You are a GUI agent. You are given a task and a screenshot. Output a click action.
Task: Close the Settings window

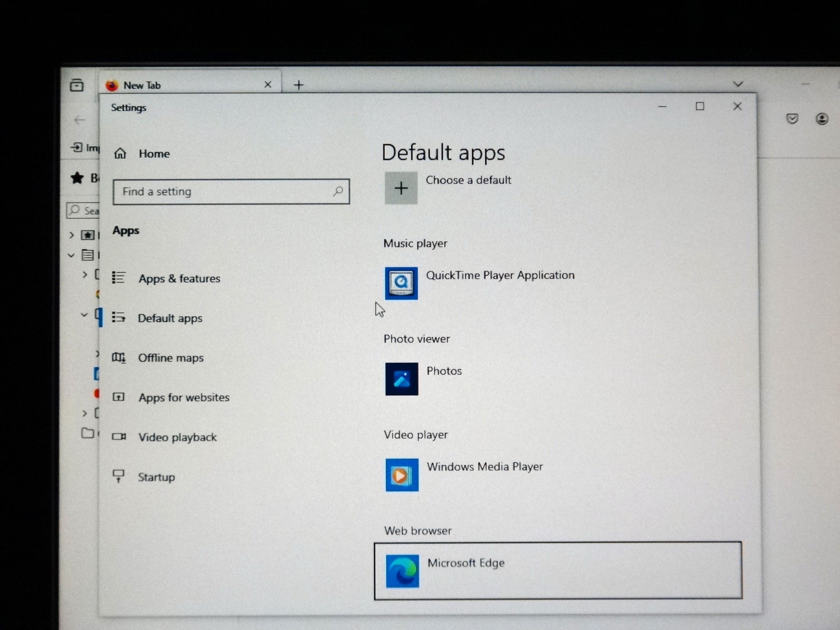click(x=738, y=106)
